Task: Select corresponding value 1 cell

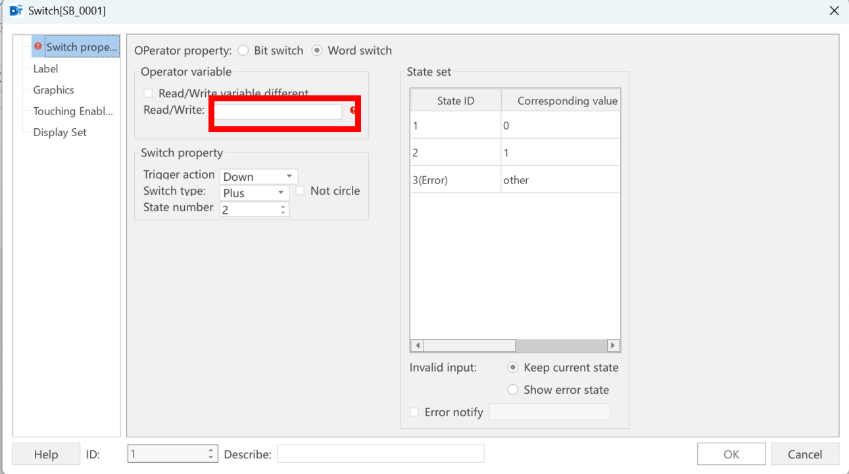Action: (561, 153)
